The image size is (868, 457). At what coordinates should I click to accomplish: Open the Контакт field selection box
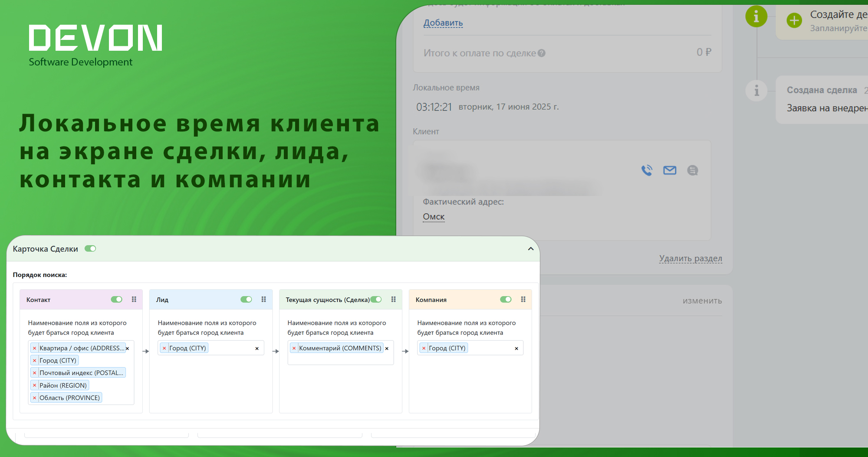(81, 373)
